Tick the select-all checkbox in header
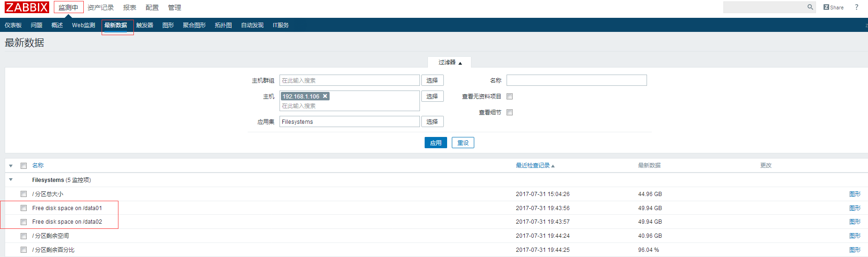This screenshot has width=868, height=257. (x=23, y=166)
